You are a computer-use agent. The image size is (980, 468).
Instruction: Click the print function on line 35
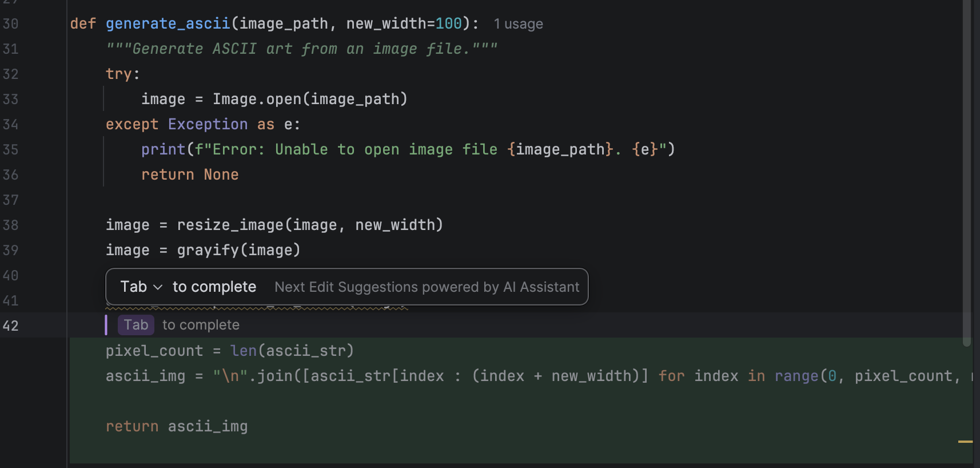click(163, 149)
